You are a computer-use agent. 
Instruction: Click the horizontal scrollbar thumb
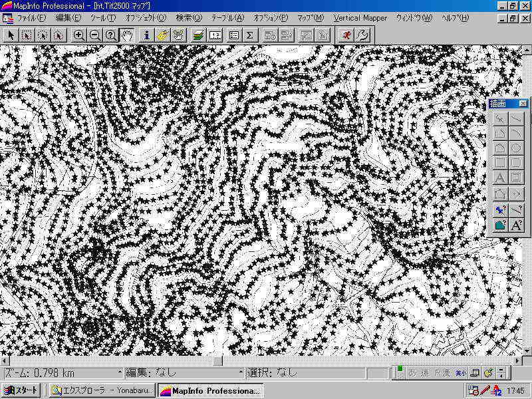(217, 360)
